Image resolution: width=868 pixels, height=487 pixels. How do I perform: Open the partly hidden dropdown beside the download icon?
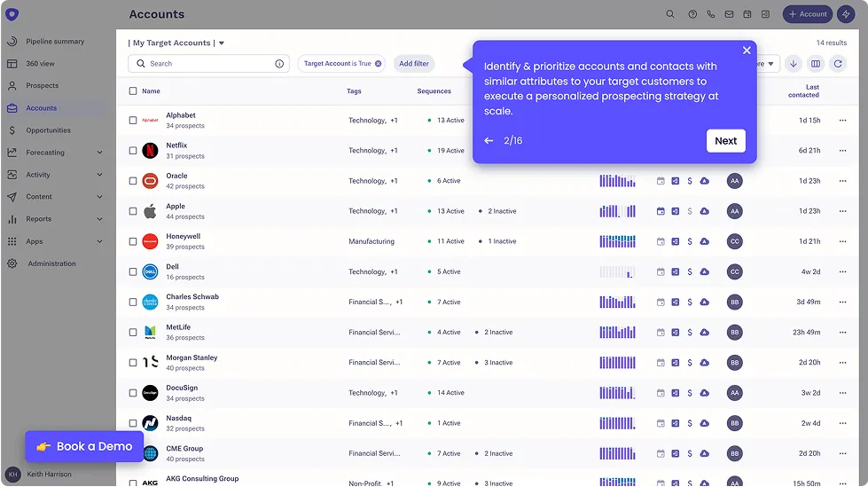[x=769, y=63]
